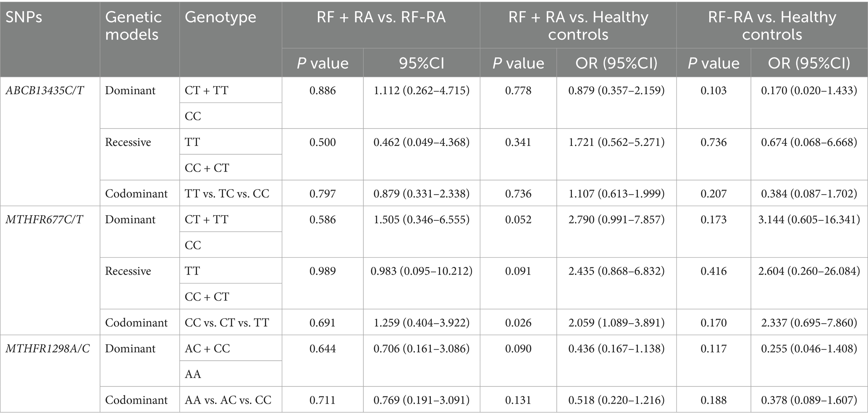The width and height of the screenshot is (868, 420).
Task: Select the RF + RA vs. Healthy controls header
Action: [x=578, y=26]
